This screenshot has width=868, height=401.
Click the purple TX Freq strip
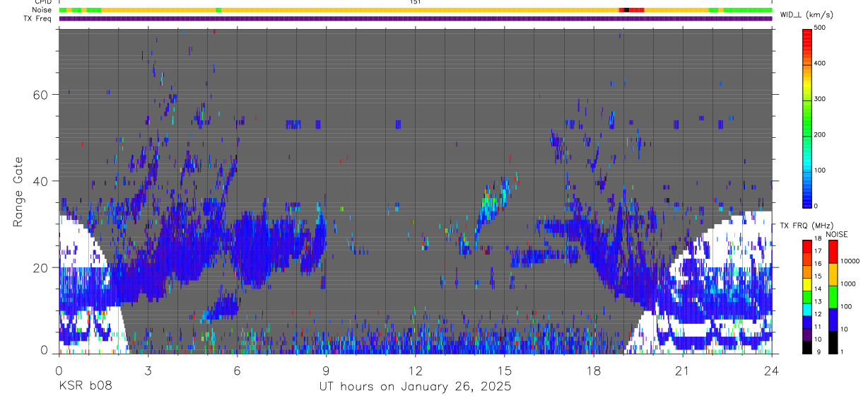[x=415, y=18]
